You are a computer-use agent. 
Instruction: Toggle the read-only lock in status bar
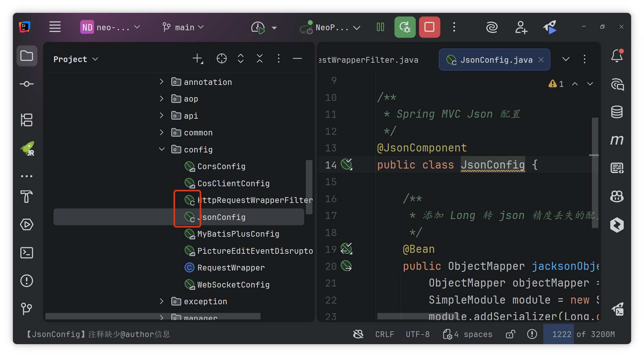coord(510,334)
